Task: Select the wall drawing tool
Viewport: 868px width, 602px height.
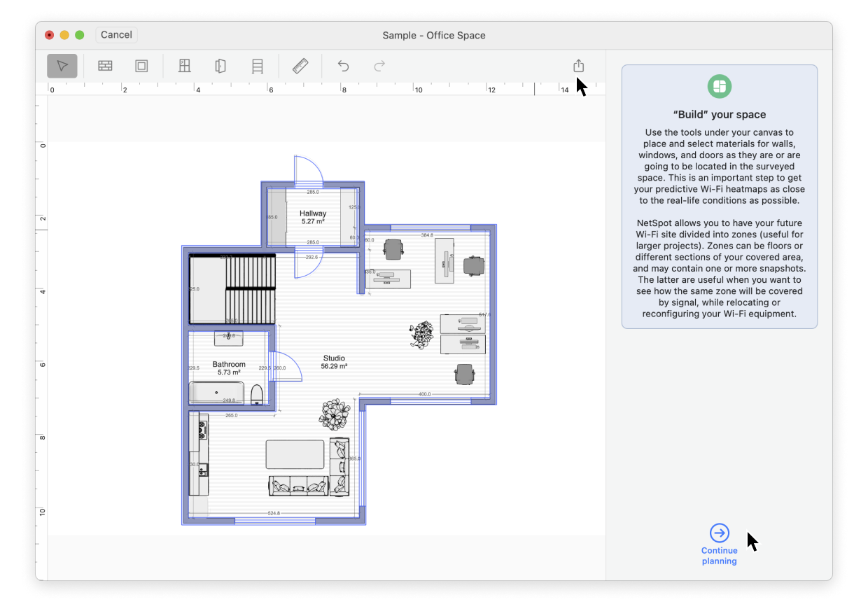Action: pyautogui.click(x=105, y=66)
